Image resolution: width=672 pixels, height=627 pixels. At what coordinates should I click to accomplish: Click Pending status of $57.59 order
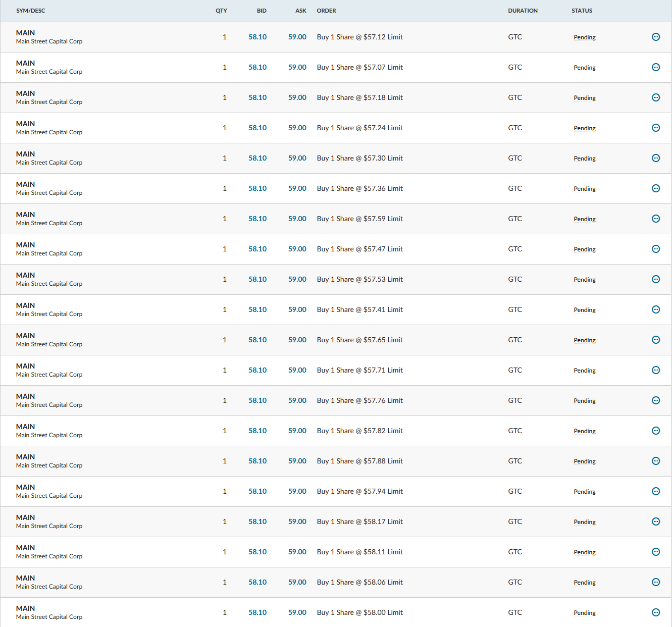(x=585, y=219)
